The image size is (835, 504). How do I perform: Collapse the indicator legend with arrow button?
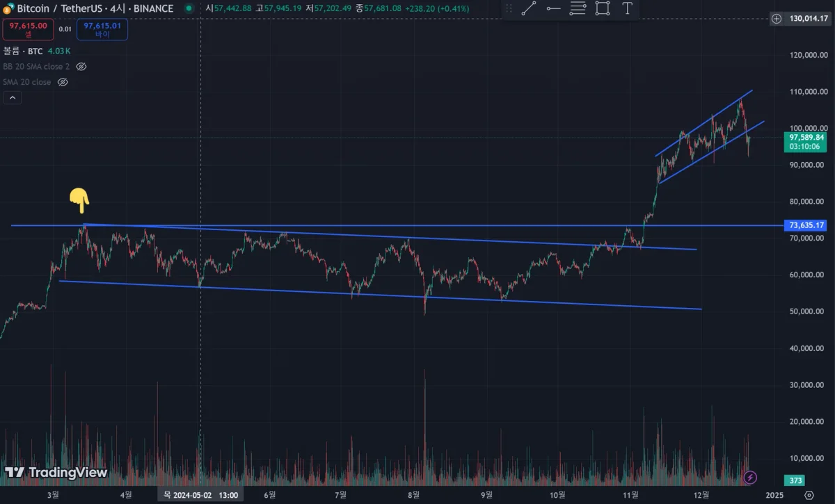pos(12,98)
